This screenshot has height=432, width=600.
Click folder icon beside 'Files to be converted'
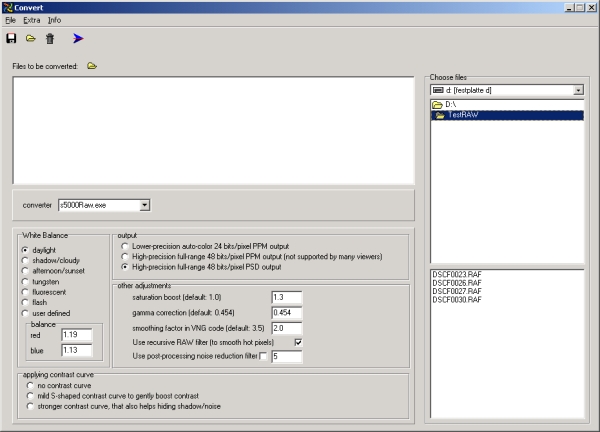coord(92,66)
